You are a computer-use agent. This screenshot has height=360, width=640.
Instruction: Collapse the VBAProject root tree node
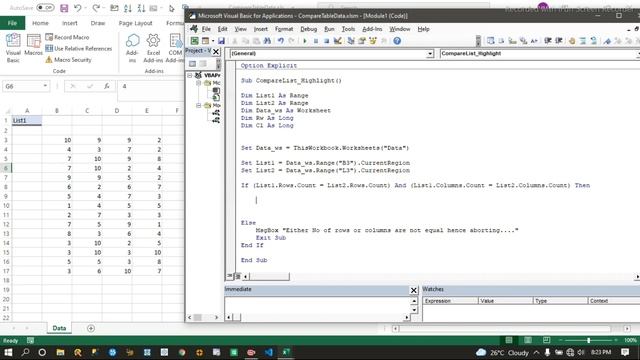tap(190, 75)
